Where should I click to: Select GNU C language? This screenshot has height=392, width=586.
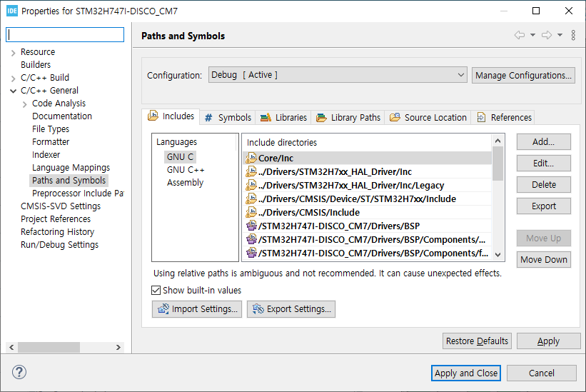point(180,156)
